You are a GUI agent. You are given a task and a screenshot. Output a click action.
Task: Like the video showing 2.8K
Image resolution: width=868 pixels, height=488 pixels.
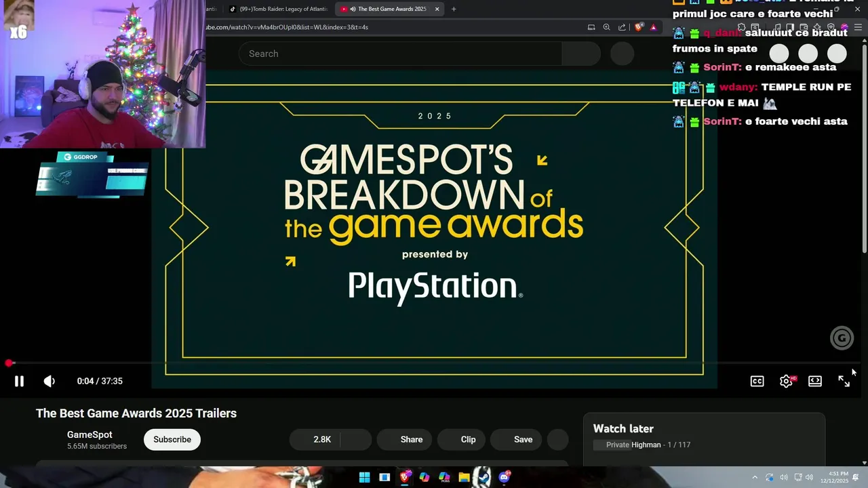pyautogui.click(x=315, y=439)
